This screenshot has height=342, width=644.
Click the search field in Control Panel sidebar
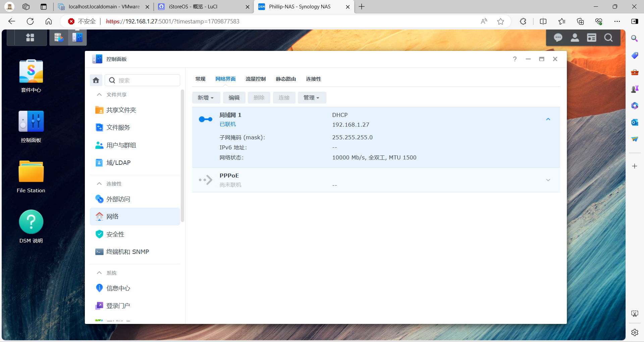144,80
